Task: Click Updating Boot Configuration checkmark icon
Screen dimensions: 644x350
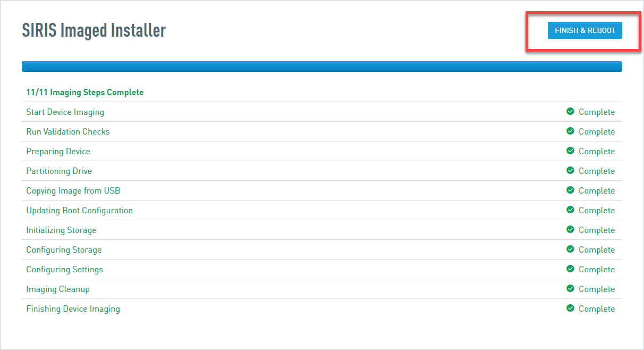Action: (570, 210)
